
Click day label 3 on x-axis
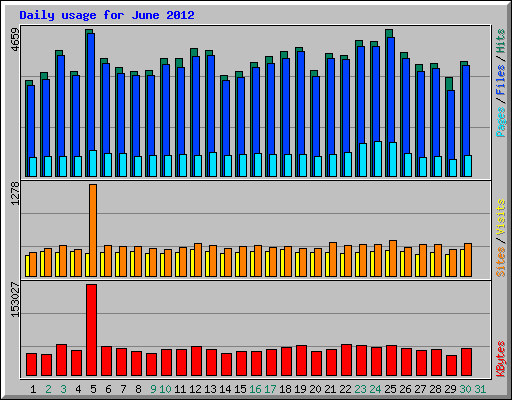click(63, 389)
